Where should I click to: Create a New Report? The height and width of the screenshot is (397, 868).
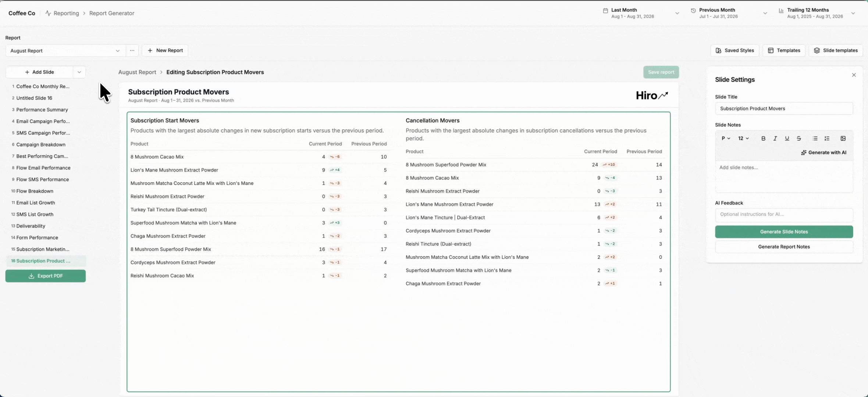[165, 51]
